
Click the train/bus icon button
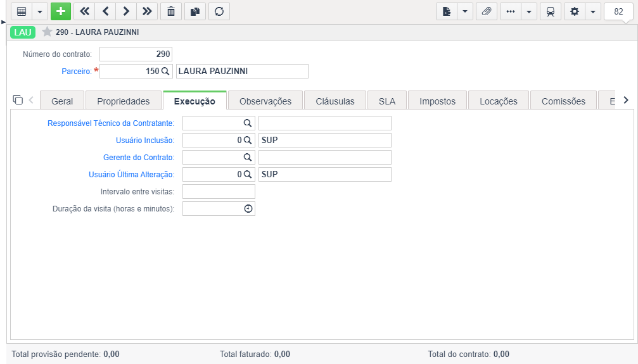[550, 11]
